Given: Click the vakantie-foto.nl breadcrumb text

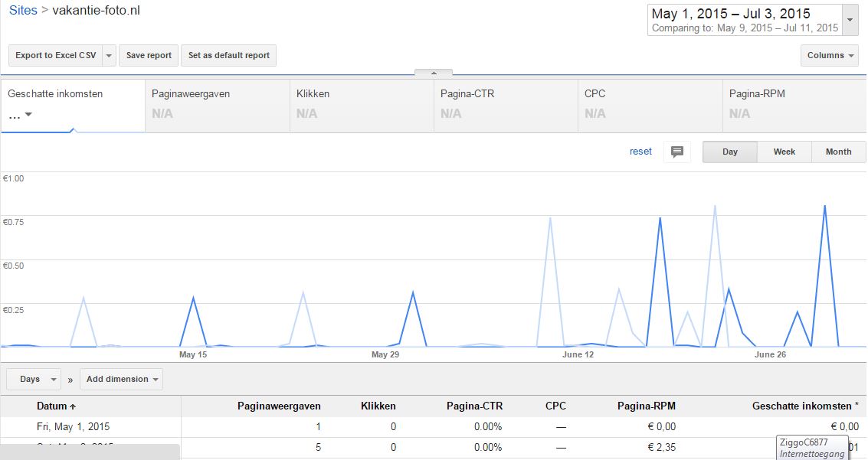Looking at the screenshot, I should click(x=96, y=10).
